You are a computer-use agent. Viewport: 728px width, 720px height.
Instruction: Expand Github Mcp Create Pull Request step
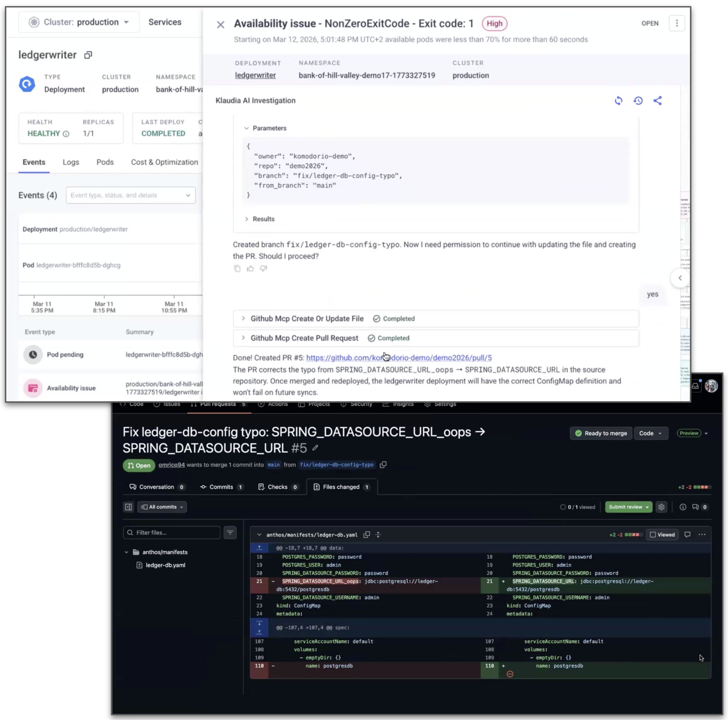tap(243, 338)
